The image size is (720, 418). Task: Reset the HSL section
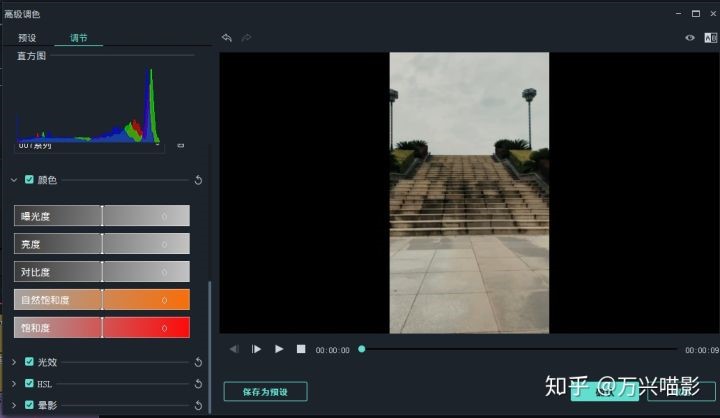[x=198, y=384]
